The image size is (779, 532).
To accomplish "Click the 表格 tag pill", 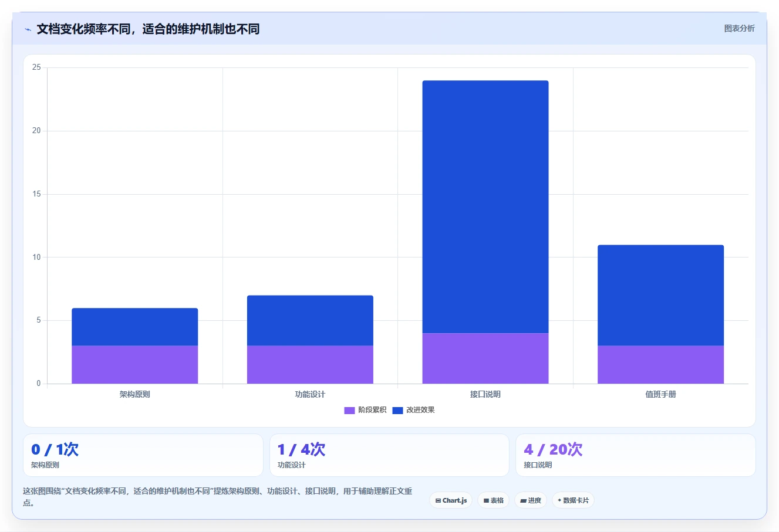I will click(493, 500).
